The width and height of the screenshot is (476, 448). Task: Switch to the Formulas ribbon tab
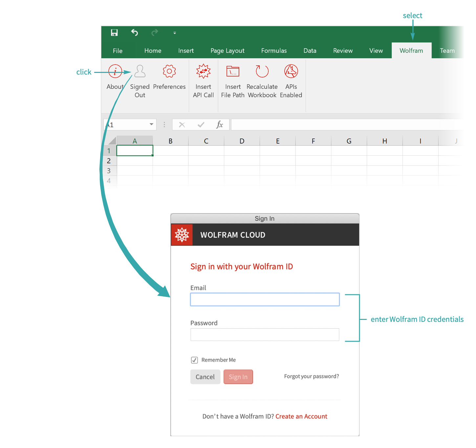coord(274,51)
